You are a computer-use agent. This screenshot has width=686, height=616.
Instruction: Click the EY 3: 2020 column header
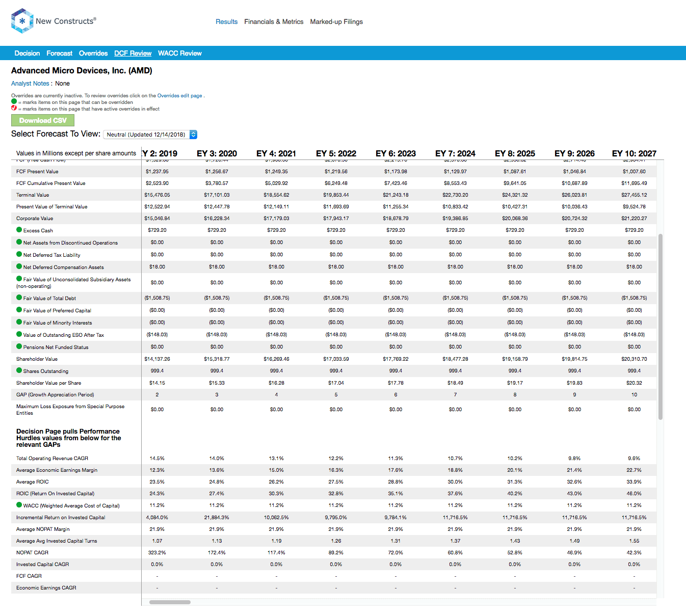[217, 153]
